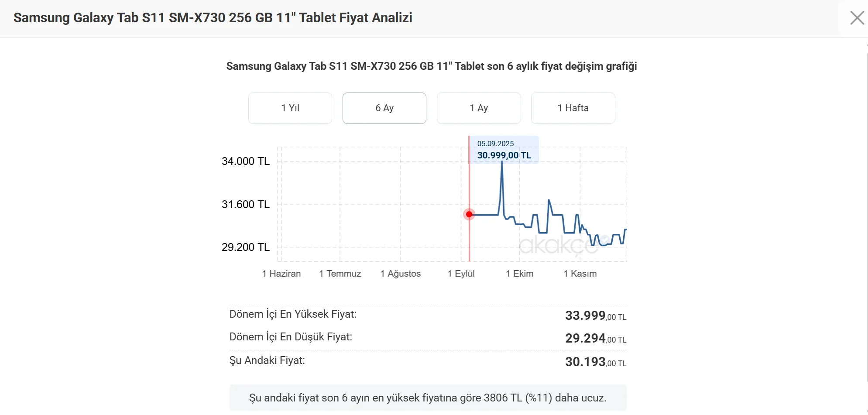Click the dialog's vertical scrollbar

click(867, 218)
